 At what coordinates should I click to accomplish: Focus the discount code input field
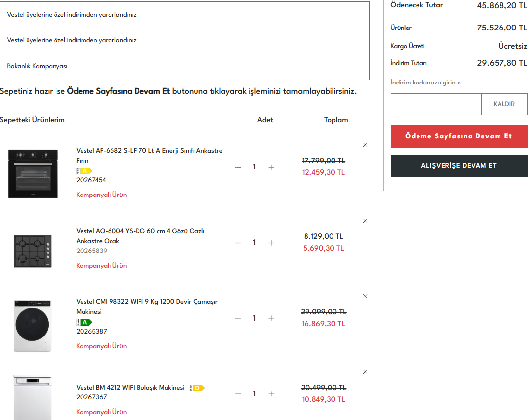(437, 104)
